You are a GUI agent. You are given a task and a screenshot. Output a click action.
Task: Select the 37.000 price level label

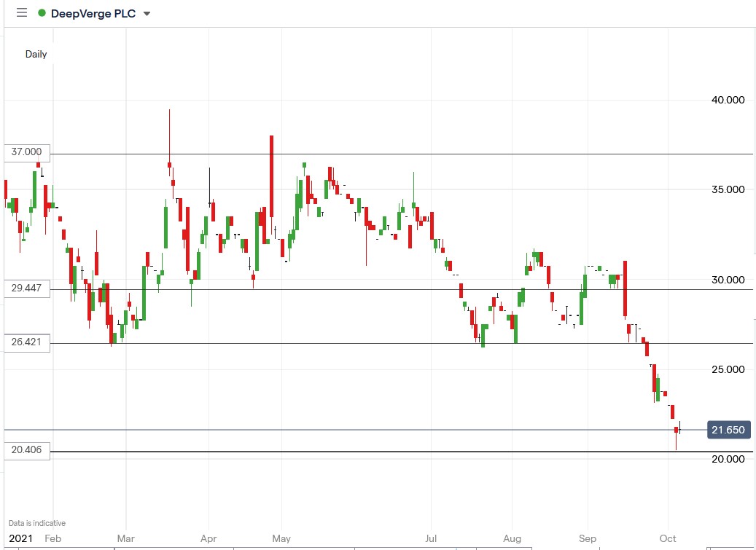pyautogui.click(x=26, y=152)
